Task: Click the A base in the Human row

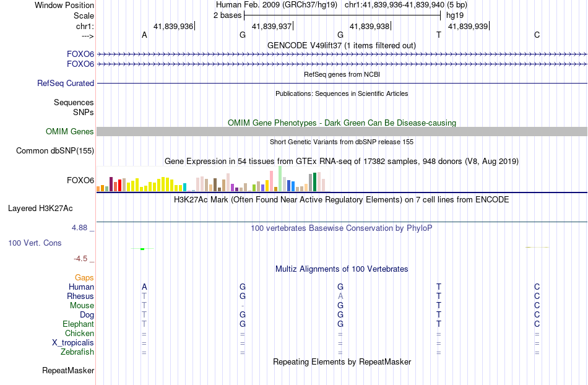Action: (144, 287)
